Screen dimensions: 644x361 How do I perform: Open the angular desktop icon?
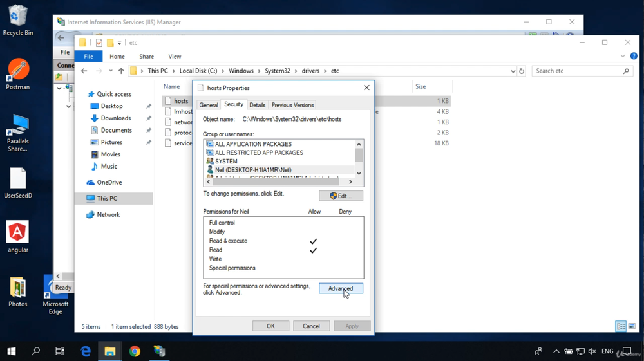[17, 237]
